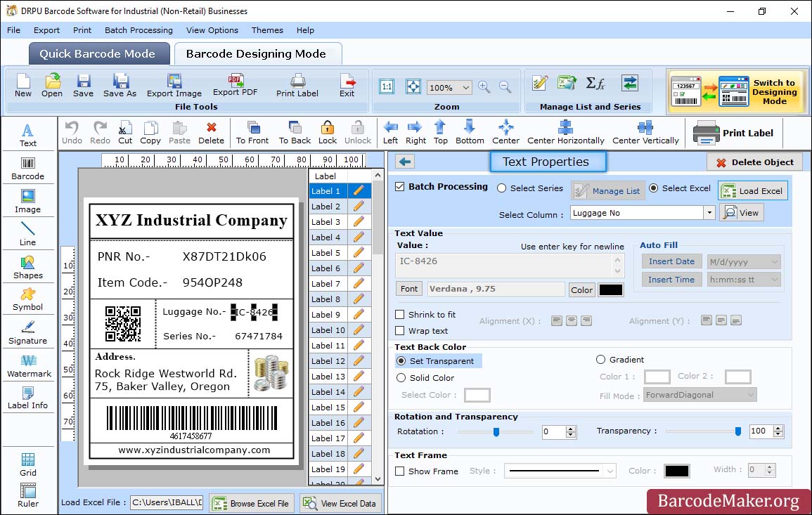Viewport: 812px width, 515px height.
Task: Bring object To Front
Action: click(x=252, y=133)
